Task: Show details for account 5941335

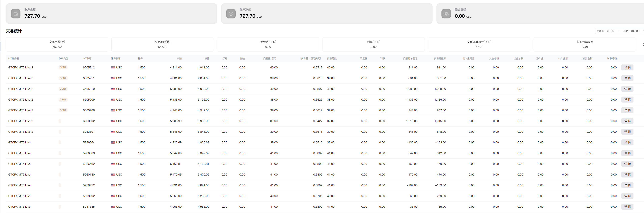Action: click(627, 207)
